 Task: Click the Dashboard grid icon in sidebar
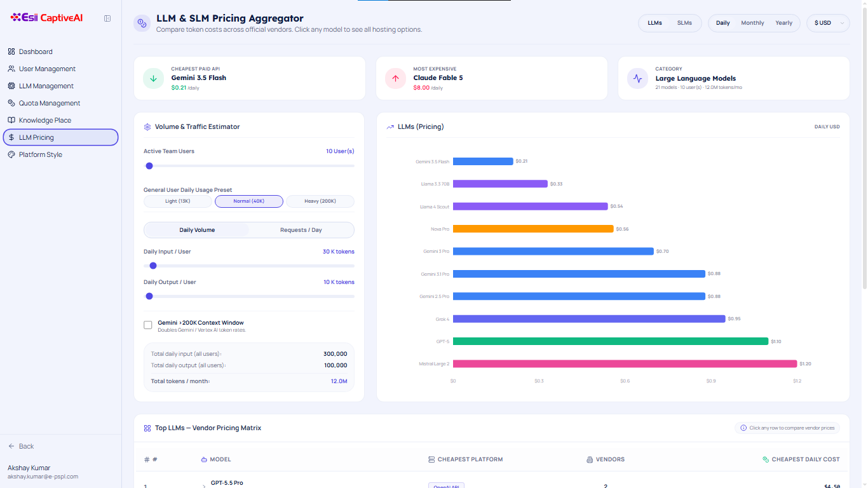point(11,51)
